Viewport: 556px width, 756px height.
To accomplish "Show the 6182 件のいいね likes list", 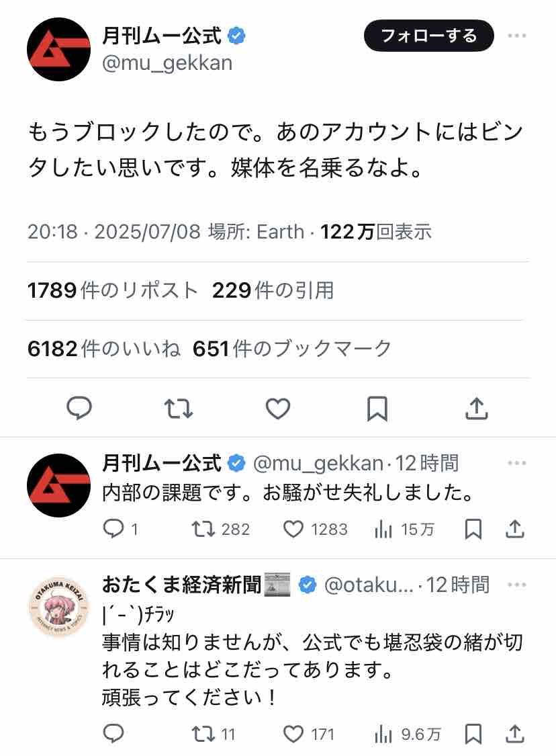I will (104, 349).
